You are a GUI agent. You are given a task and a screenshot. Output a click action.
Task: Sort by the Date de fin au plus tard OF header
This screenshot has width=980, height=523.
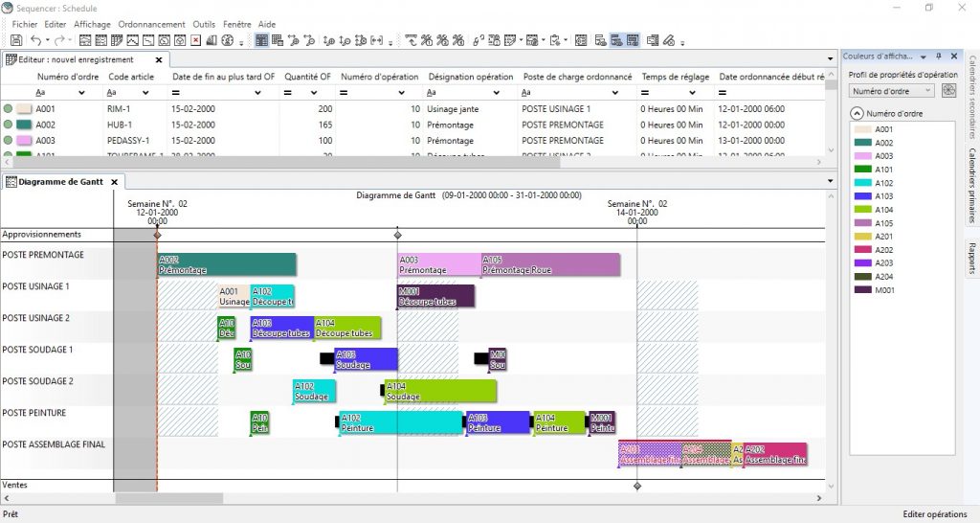click(223, 77)
